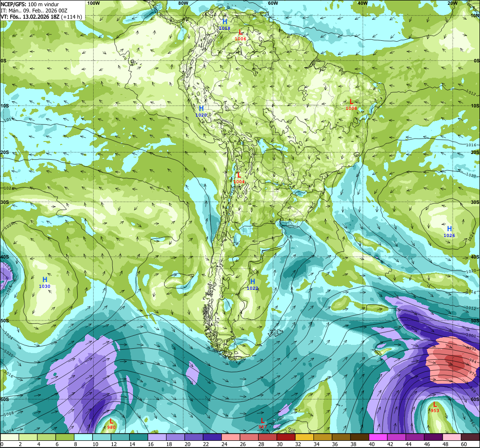Viewport: 480px width, 448px height.
Task: Click the bright magenta 40–42 legend swatch
Action: [378, 437]
